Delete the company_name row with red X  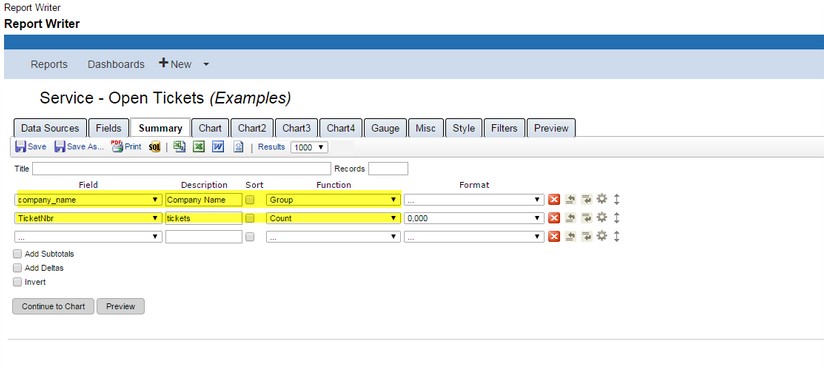pyautogui.click(x=554, y=200)
